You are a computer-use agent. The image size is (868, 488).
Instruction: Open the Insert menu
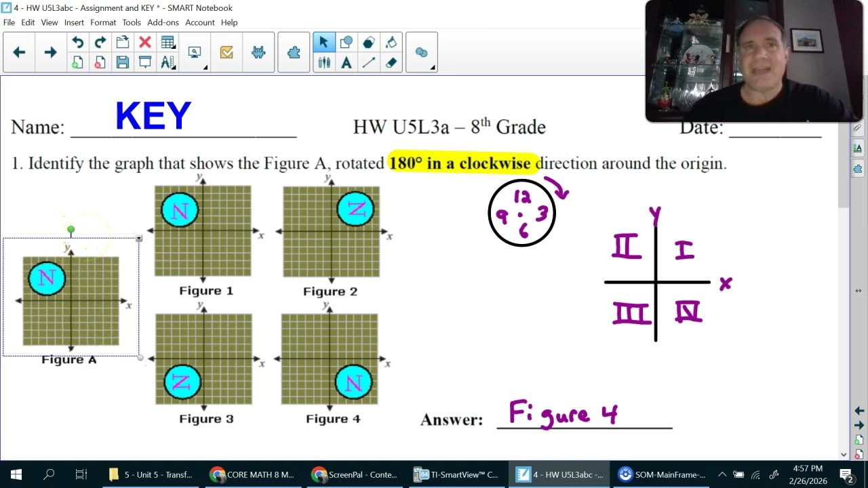74,22
